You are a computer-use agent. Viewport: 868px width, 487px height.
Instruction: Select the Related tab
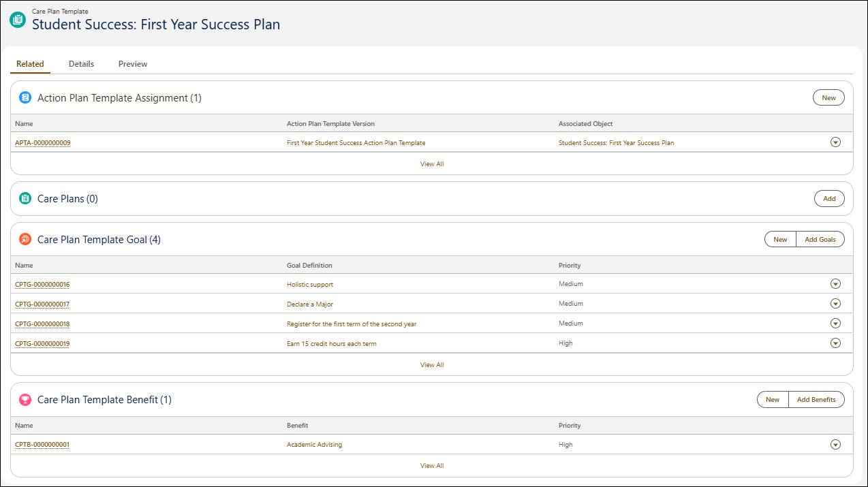(x=30, y=63)
